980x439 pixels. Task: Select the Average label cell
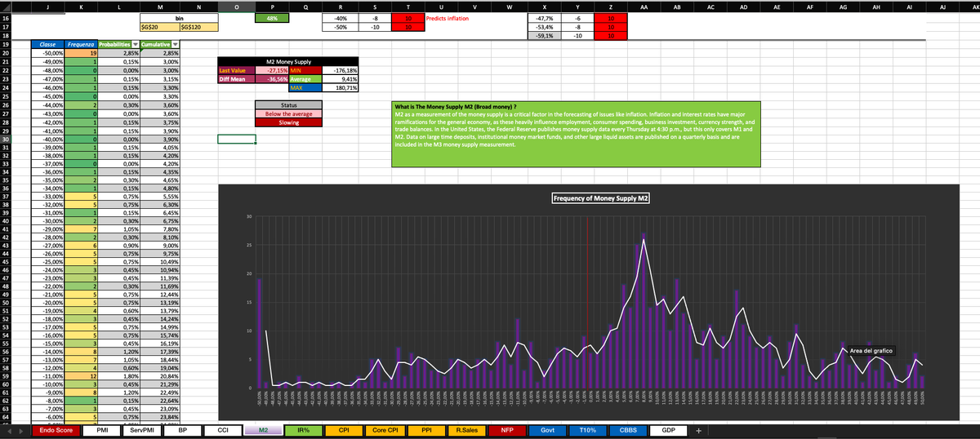[x=307, y=79]
